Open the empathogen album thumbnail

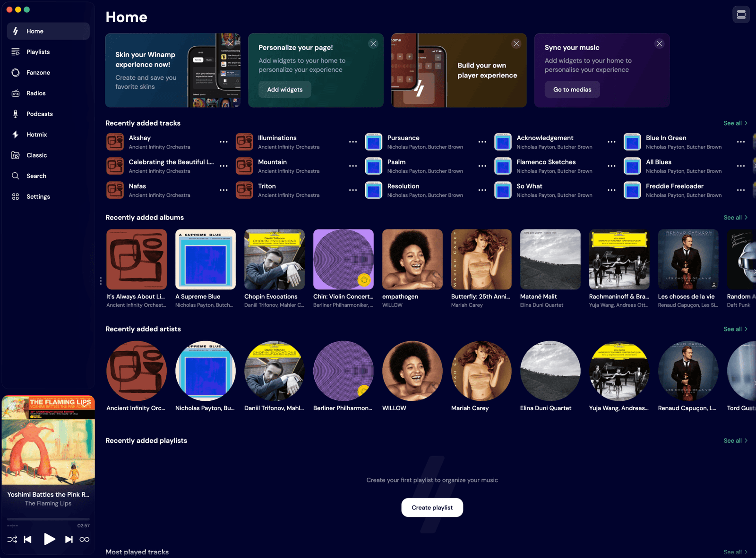[412, 259]
